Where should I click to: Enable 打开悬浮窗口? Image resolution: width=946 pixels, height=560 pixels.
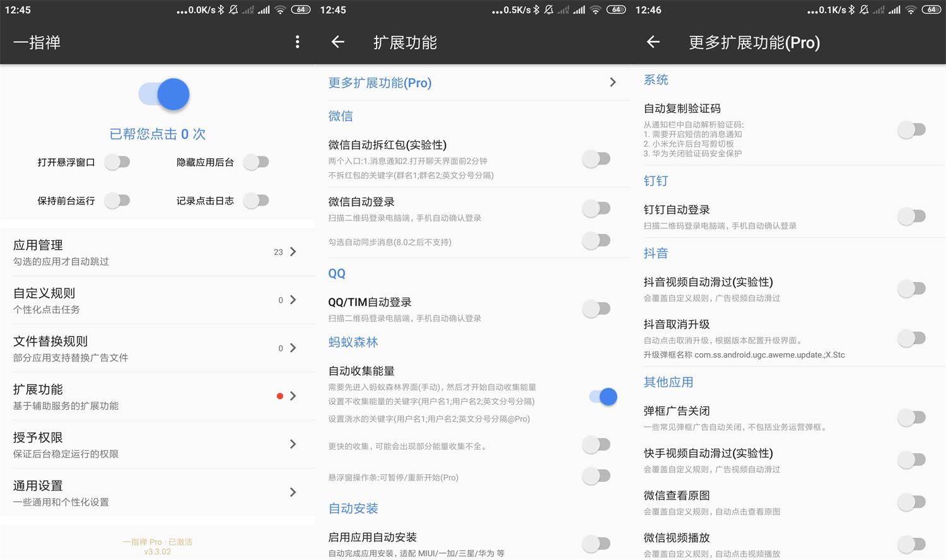(x=117, y=162)
